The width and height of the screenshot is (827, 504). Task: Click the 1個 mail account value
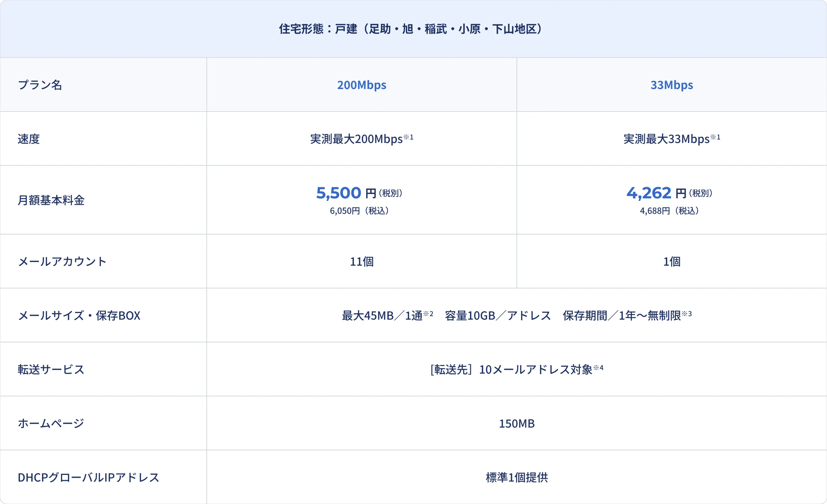[x=671, y=261]
